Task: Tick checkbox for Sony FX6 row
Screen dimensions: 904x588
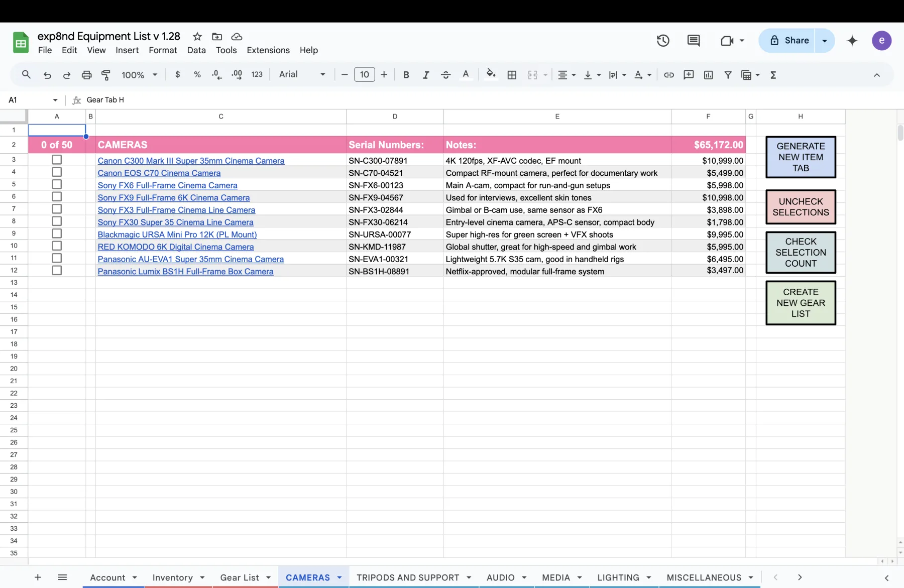Action: pos(57,184)
